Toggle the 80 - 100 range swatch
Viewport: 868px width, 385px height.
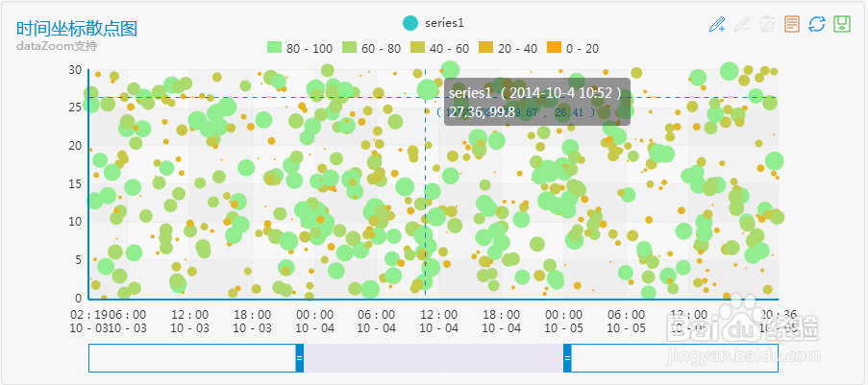(x=275, y=48)
